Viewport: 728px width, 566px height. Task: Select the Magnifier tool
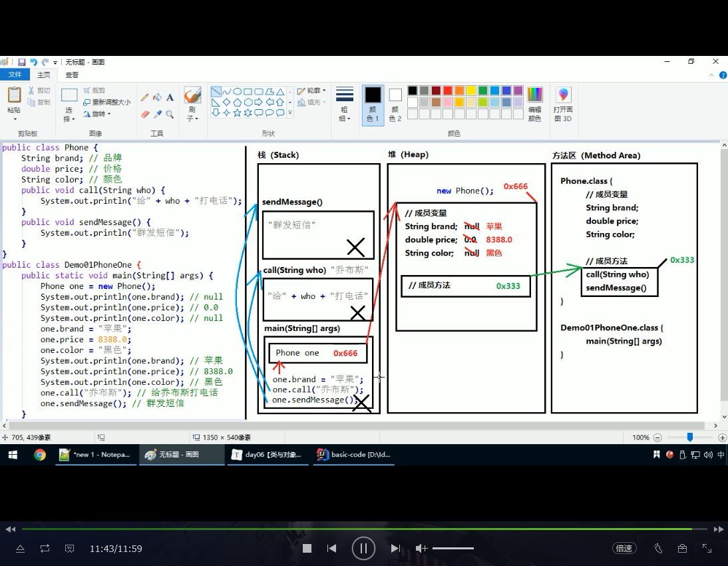tap(170, 115)
